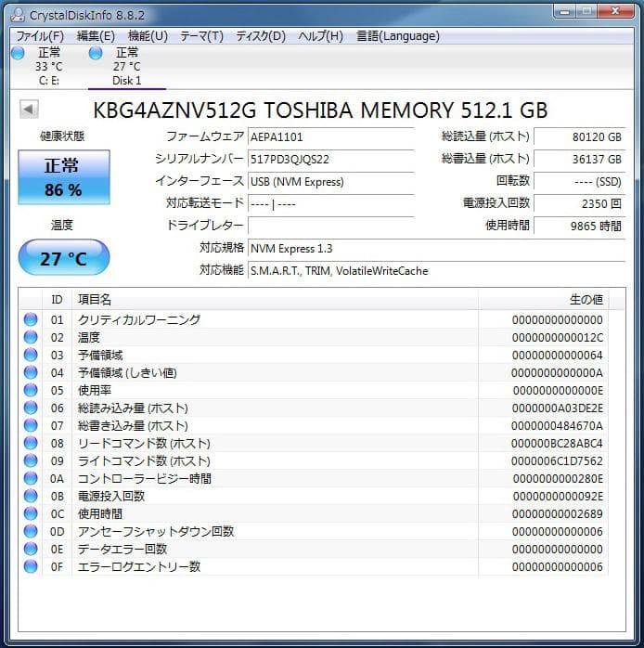Click the status orb for クリティカルワーニング row

click(31, 319)
